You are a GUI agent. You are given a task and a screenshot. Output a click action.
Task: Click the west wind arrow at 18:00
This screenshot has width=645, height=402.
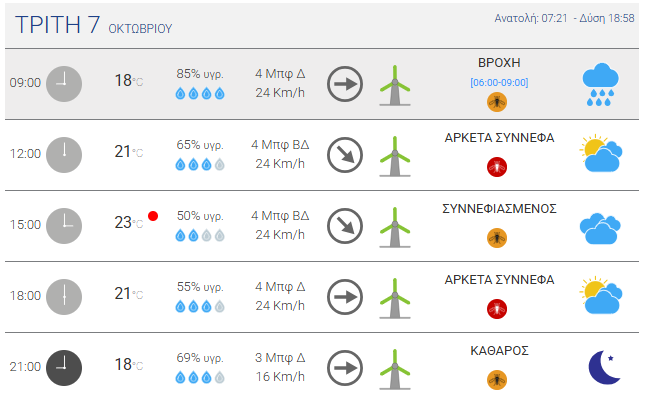coord(346,297)
